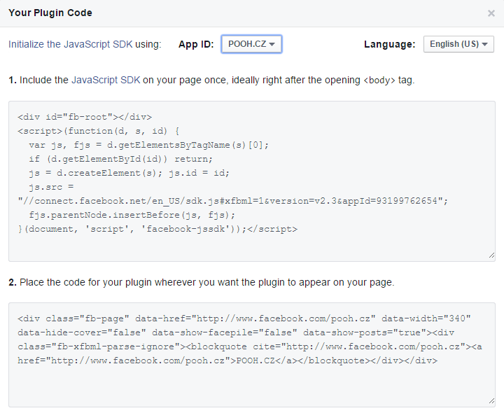Image resolution: width=504 pixels, height=420 pixels.
Task: Click the line ending with 'POOH.CZ</a></blockquote></div></div>'
Action: point(227,360)
